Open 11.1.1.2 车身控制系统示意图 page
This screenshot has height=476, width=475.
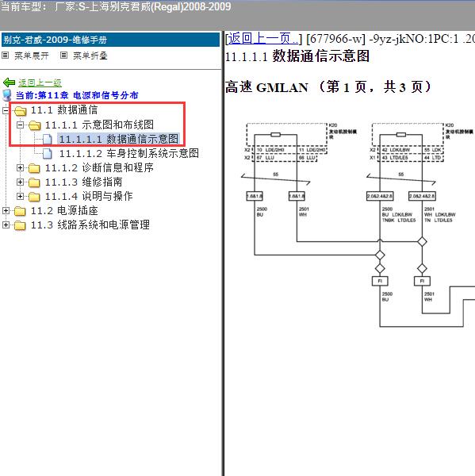(129, 153)
